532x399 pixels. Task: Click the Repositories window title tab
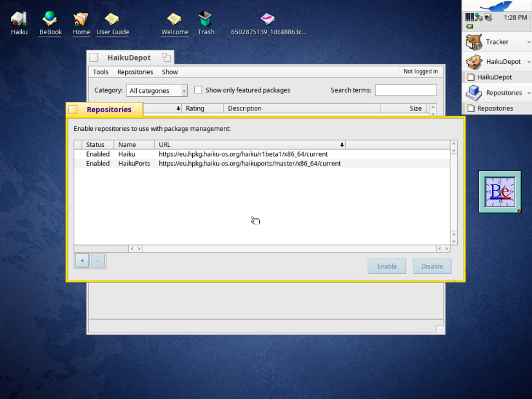coord(109,110)
